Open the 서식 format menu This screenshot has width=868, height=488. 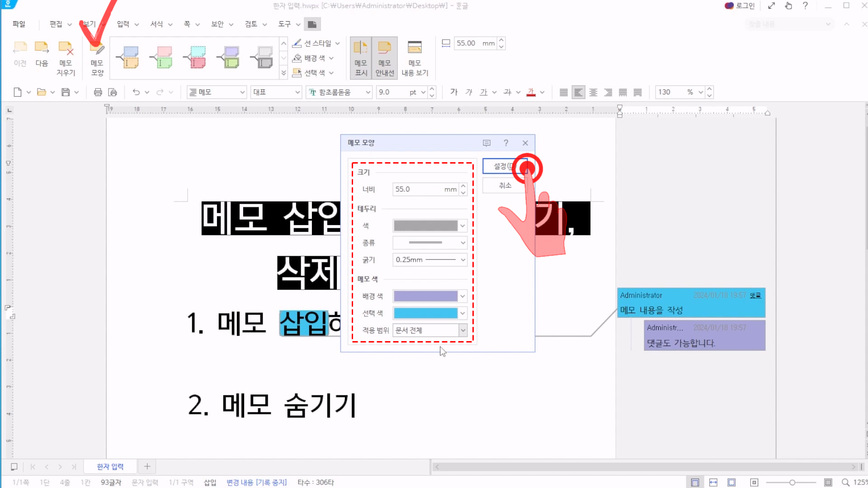(x=156, y=24)
